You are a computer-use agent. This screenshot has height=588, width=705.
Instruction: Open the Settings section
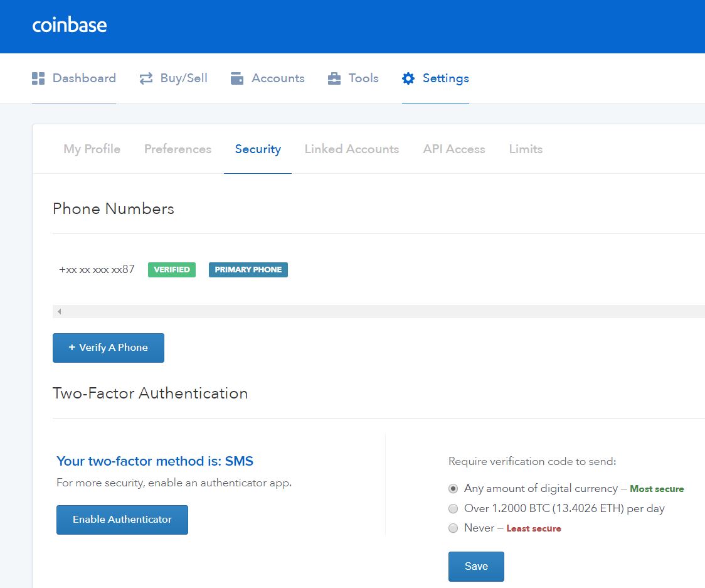pyautogui.click(x=435, y=78)
